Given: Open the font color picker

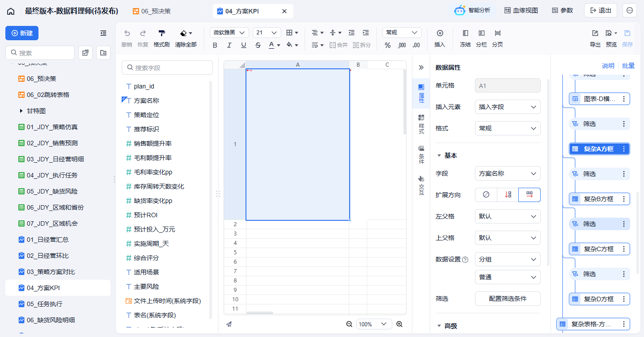Looking at the screenshot, I should coord(274,45).
